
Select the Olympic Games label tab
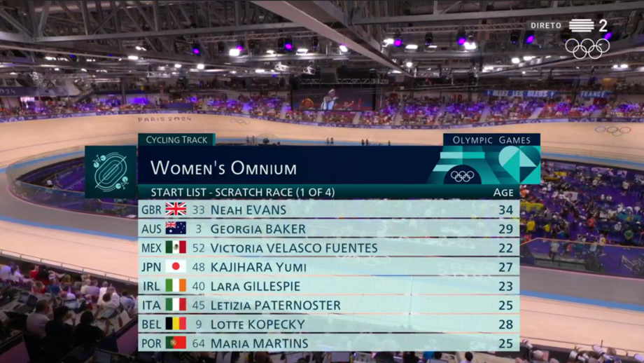point(491,140)
